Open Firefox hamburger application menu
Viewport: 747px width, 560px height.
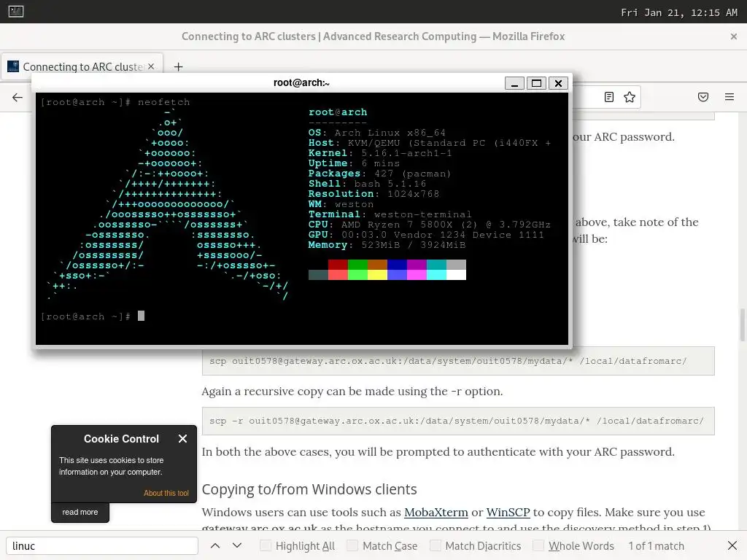pos(729,97)
